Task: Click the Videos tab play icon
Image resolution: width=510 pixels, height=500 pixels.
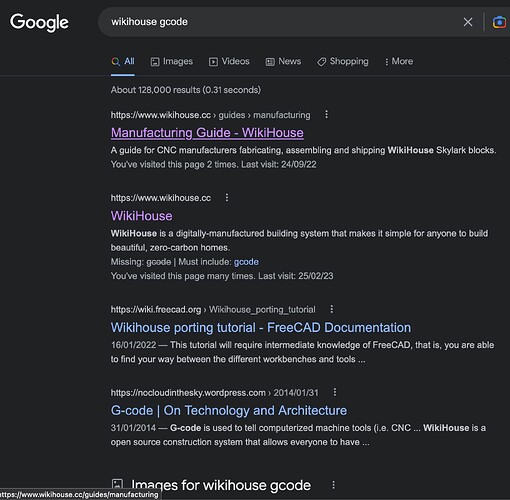Action: pyautogui.click(x=213, y=62)
